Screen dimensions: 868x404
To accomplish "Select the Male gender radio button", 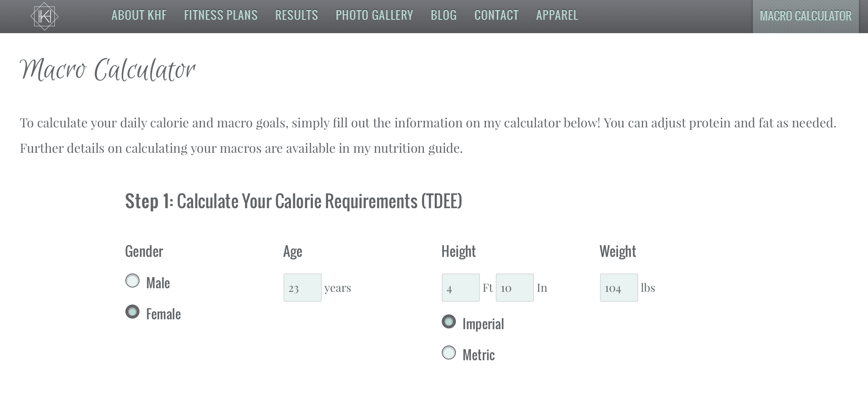I will pos(132,281).
